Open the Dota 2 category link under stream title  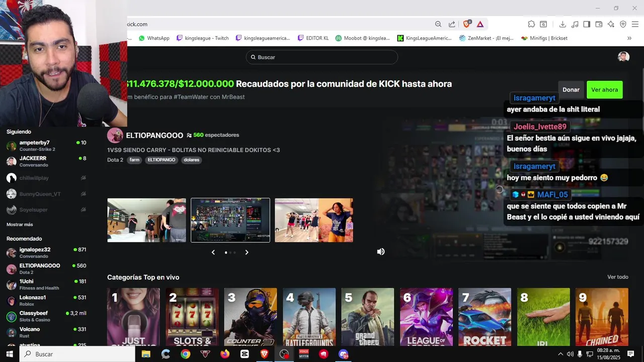point(115,160)
